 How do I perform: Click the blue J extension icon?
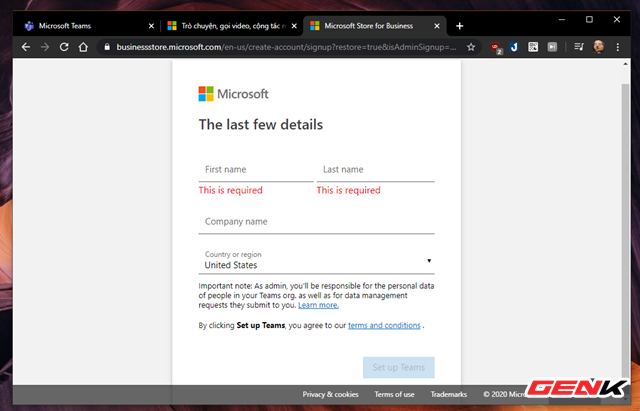coord(513,46)
